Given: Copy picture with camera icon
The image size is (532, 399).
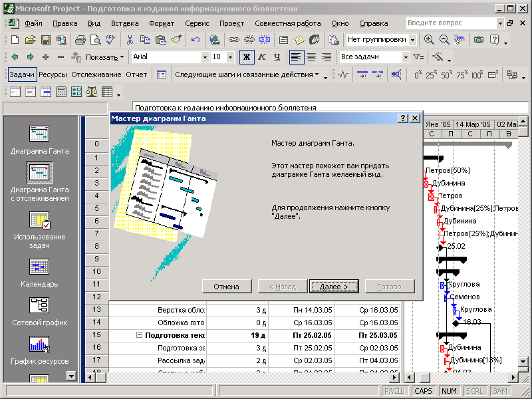Looking at the screenshot, I should [x=479, y=40].
